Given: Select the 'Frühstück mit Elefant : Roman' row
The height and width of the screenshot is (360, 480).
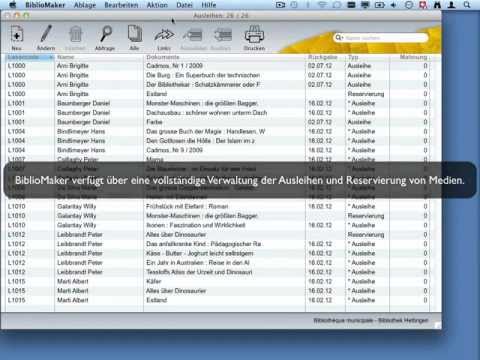Looking at the screenshot, I should pyautogui.click(x=218, y=206).
